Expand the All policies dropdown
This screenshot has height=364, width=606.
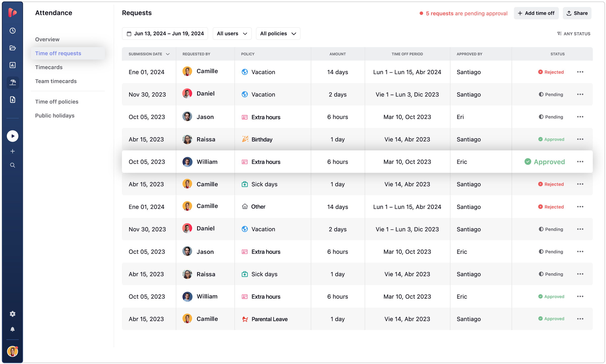tap(278, 34)
